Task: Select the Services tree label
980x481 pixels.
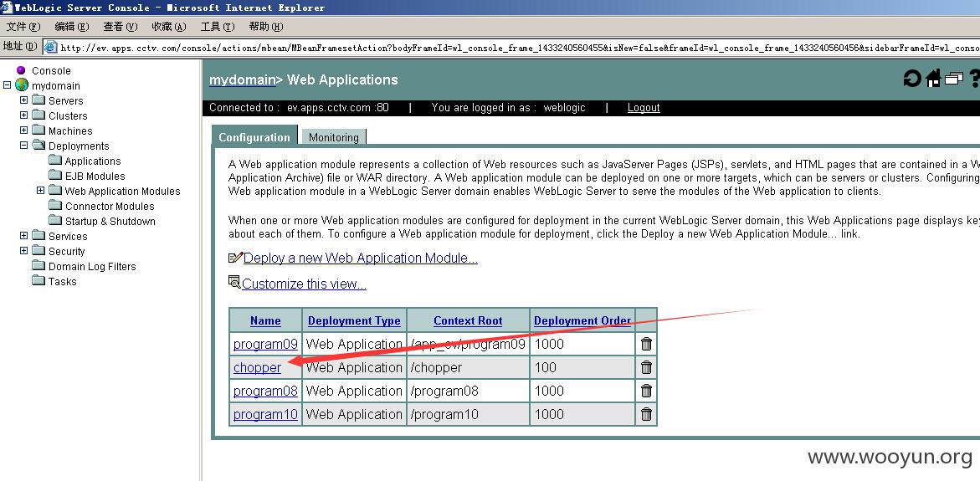Action: click(68, 236)
